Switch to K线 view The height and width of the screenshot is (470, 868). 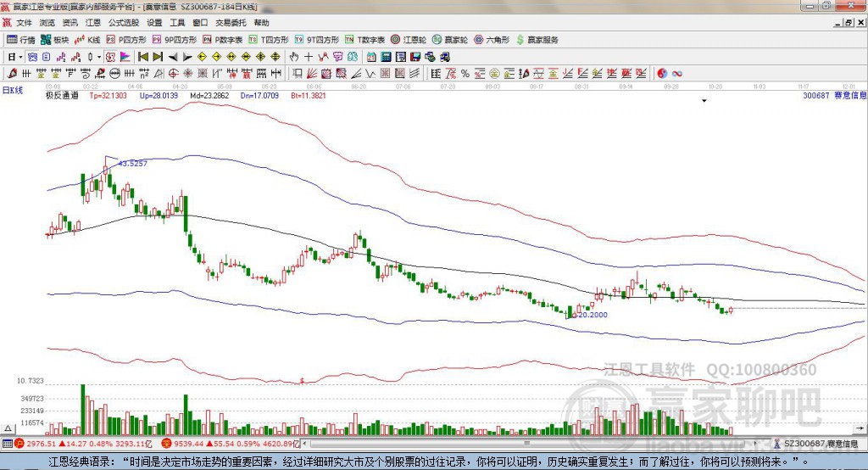pos(87,40)
